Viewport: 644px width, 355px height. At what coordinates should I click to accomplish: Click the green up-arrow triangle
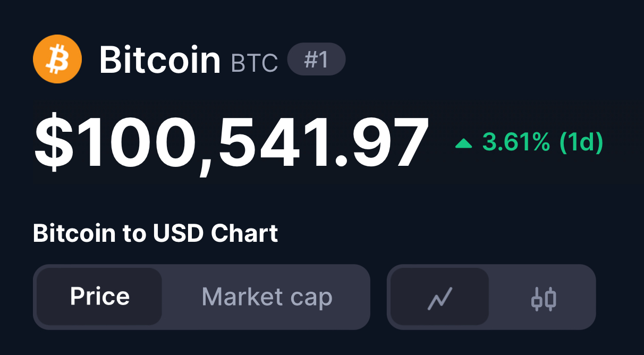click(x=464, y=143)
